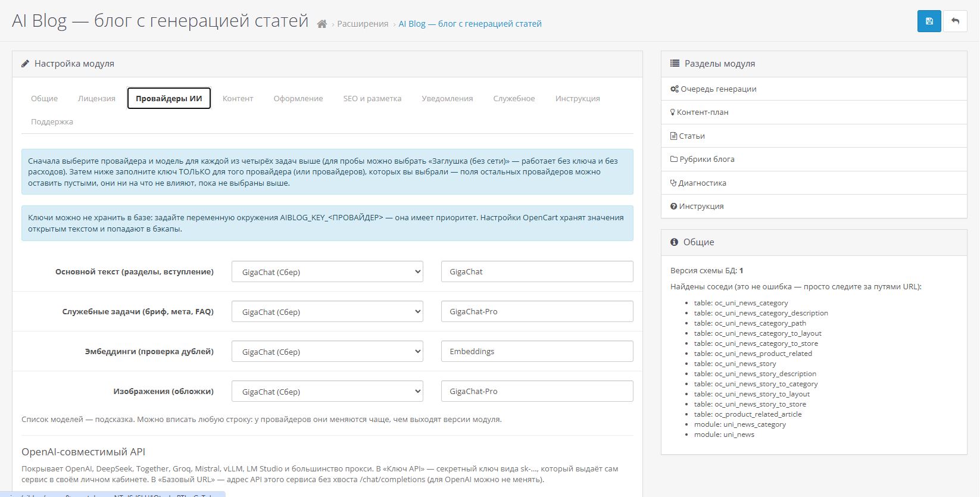The width and height of the screenshot is (980, 497).
Task: Open Диагностика section link
Action: [x=814, y=183]
